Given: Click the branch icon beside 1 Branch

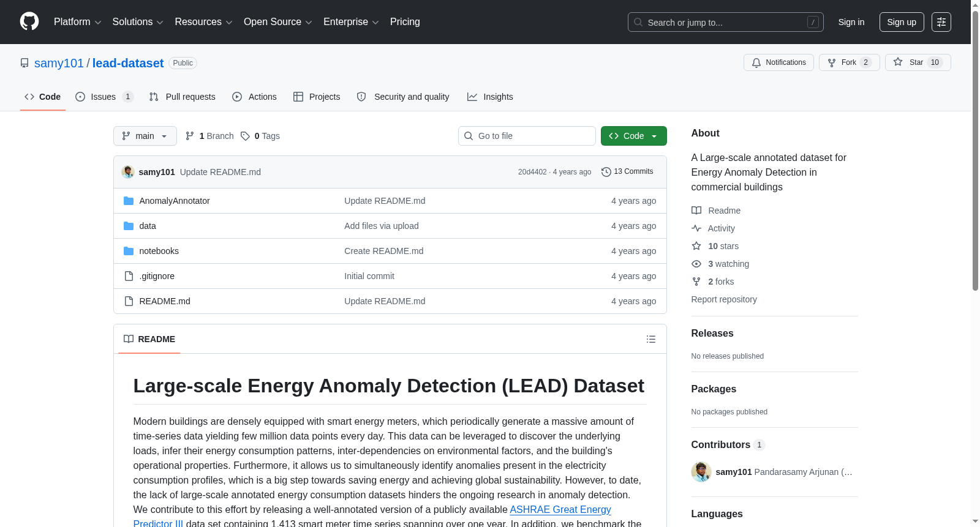Looking at the screenshot, I should click(190, 136).
